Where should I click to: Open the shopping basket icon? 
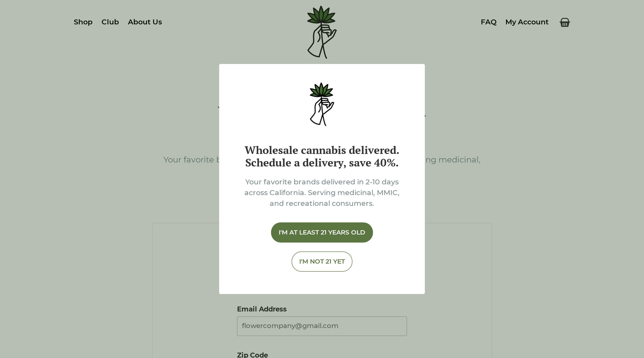tap(564, 23)
